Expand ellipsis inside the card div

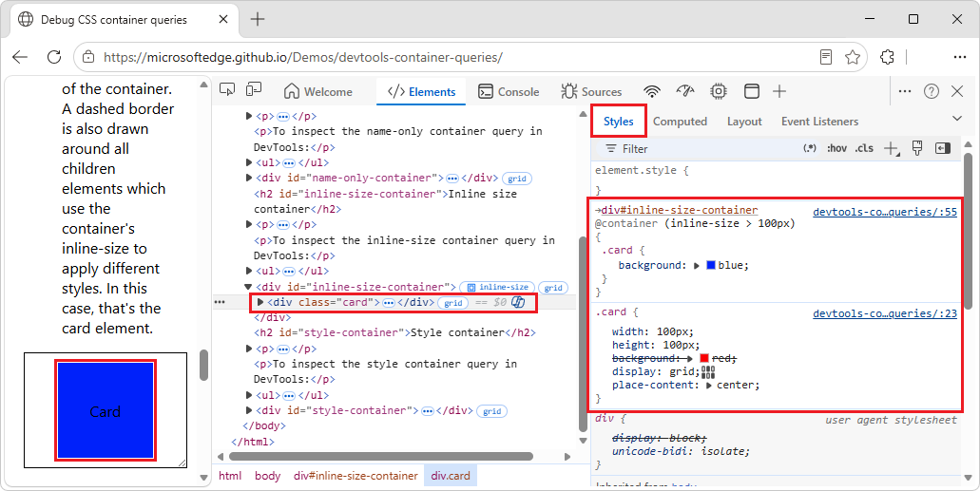[388, 302]
